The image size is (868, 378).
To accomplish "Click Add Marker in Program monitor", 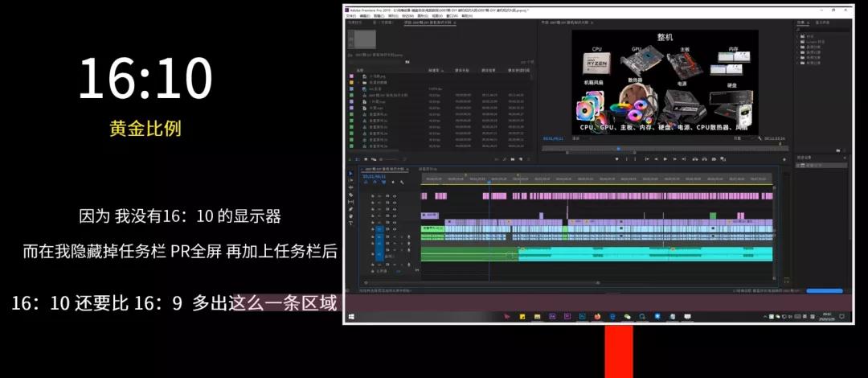I will click(x=616, y=159).
